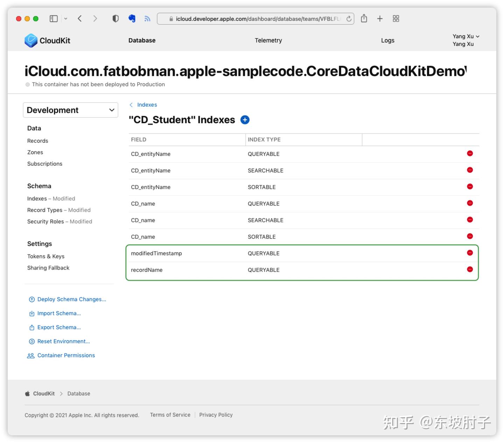Remove the CD_entityName QUERYABLE index
The width and height of the screenshot is (504, 443).
point(470,153)
